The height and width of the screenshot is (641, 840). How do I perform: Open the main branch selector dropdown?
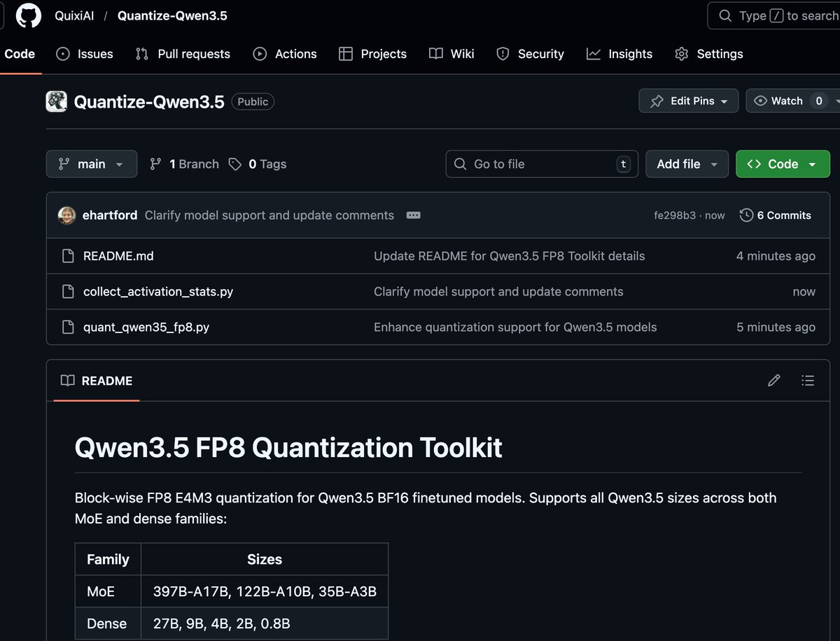coord(92,164)
